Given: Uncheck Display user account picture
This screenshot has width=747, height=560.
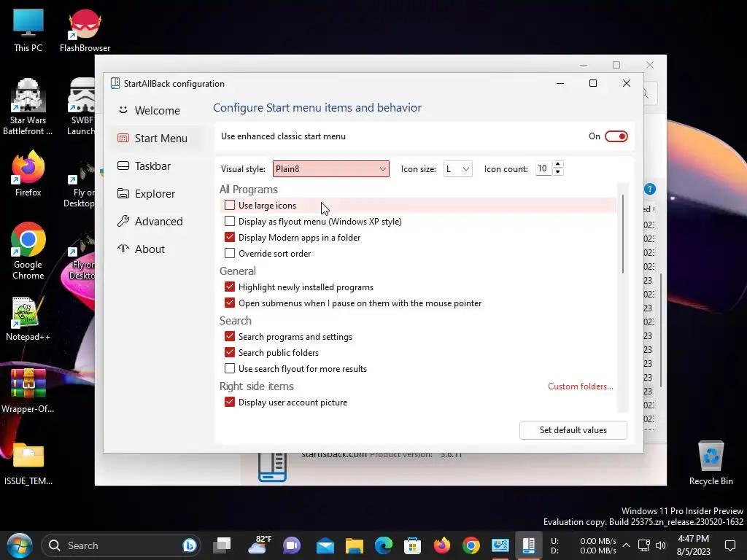Looking at the screenshot, I should click(230, 402).
